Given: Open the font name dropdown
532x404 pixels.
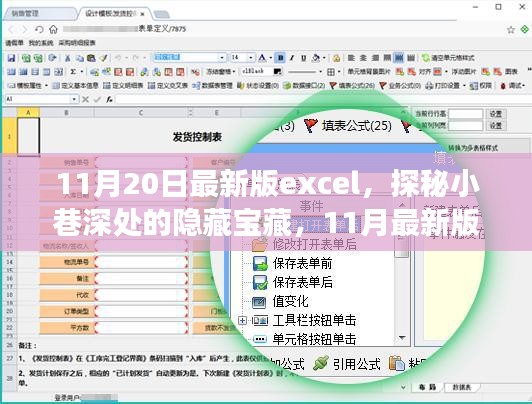Looking at the screenshot, I should tap(222, 58).
